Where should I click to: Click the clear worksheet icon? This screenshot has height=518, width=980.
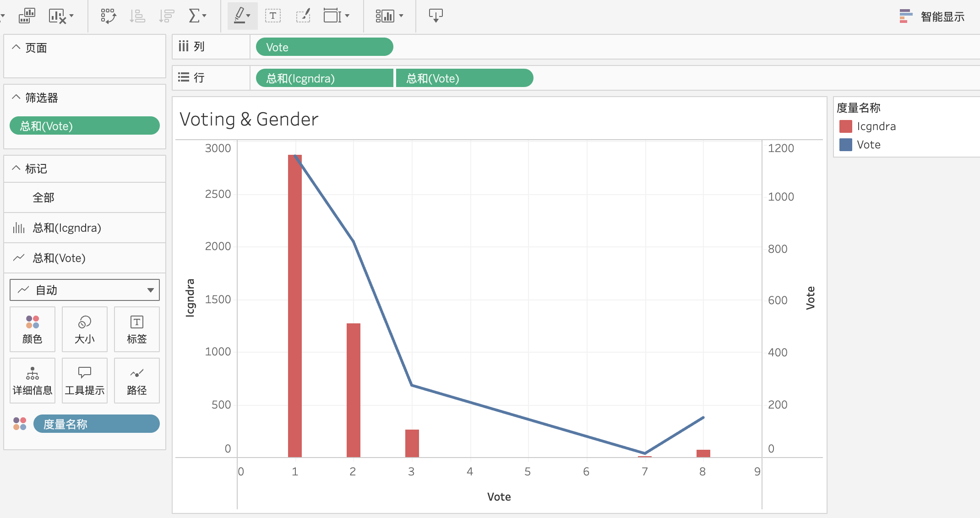(58, 16)
